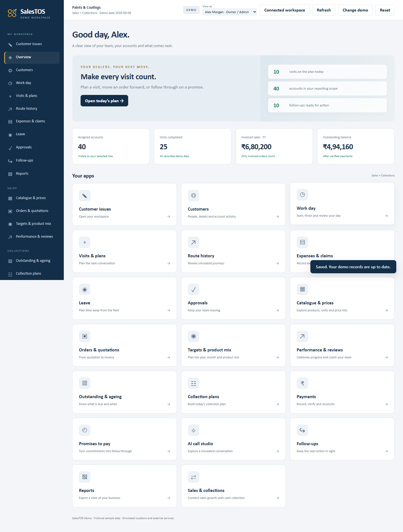Open the View as role dropdown

click(x=229, y=12)
